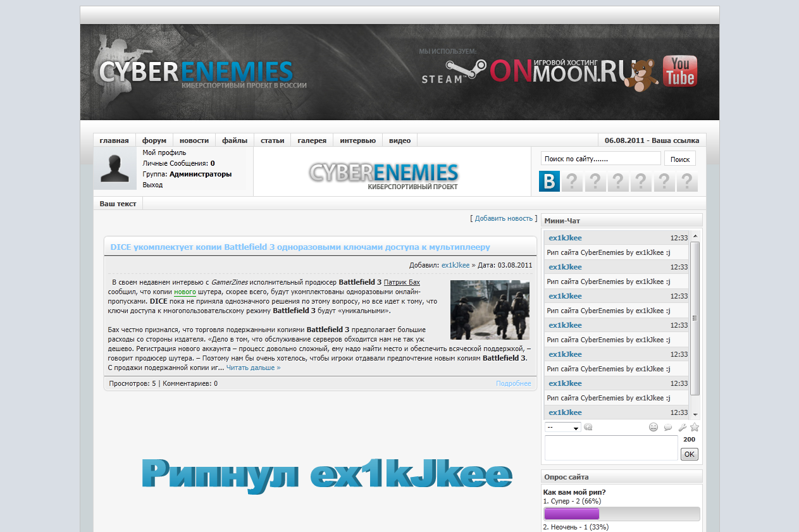The image size is (799, 532).
Task: Click the Опрос сайта panel header
Action: point(622,477)
